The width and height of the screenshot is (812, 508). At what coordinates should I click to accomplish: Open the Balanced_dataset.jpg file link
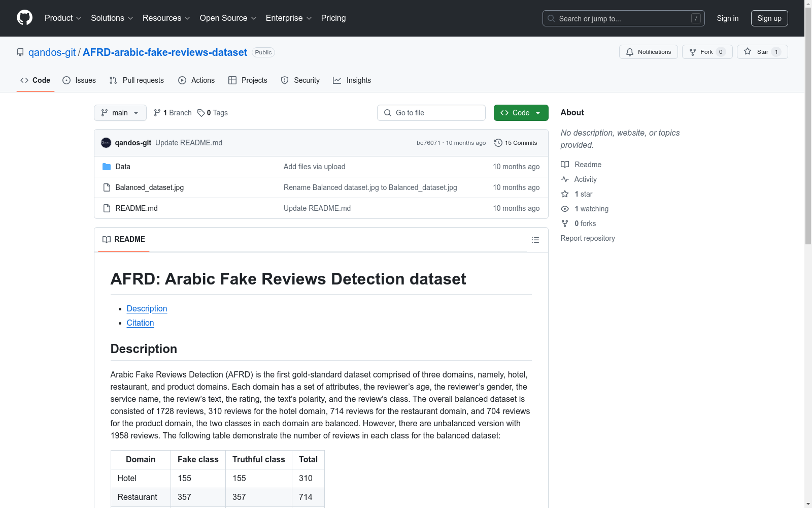click(x=150, y=187)
